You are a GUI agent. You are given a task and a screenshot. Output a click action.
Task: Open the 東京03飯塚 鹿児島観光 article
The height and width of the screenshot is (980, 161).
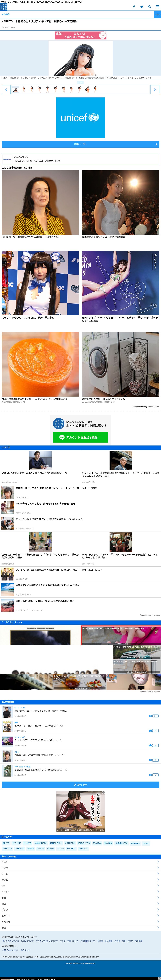click(x=80, y=508)
